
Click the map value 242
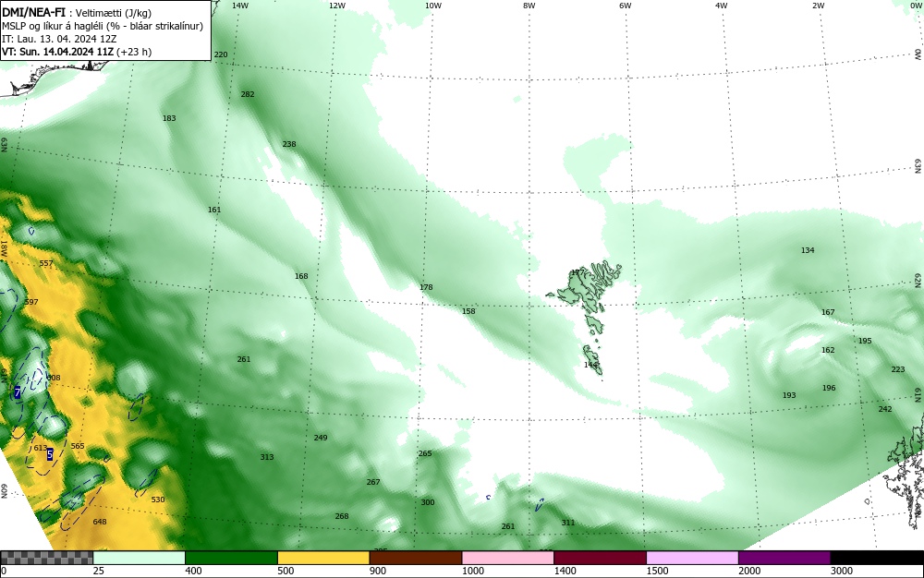(885, 409)
